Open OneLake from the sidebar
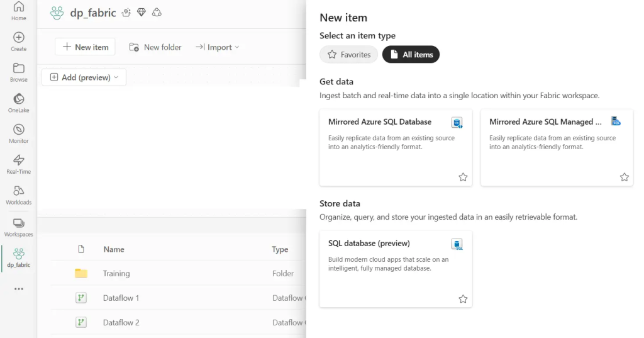The height and width of the screenshot is (338, 644). (18, 103)
